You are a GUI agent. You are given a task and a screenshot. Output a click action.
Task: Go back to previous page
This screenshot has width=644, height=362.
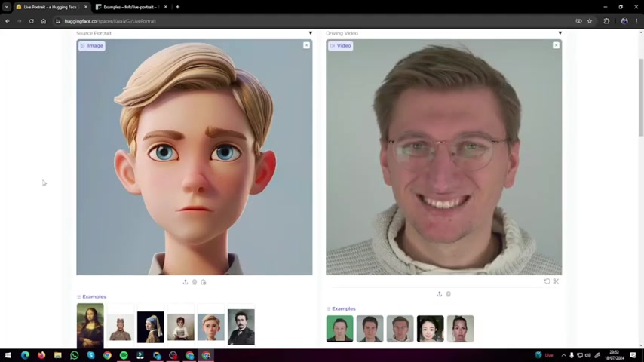pyautogui.click(x=8, y=21)
